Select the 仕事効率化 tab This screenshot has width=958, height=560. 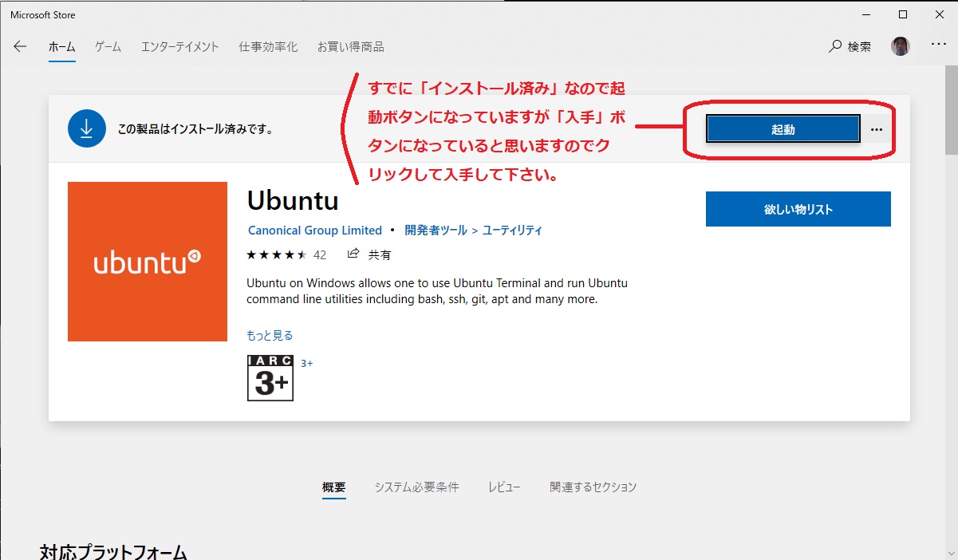pos(268,47)
